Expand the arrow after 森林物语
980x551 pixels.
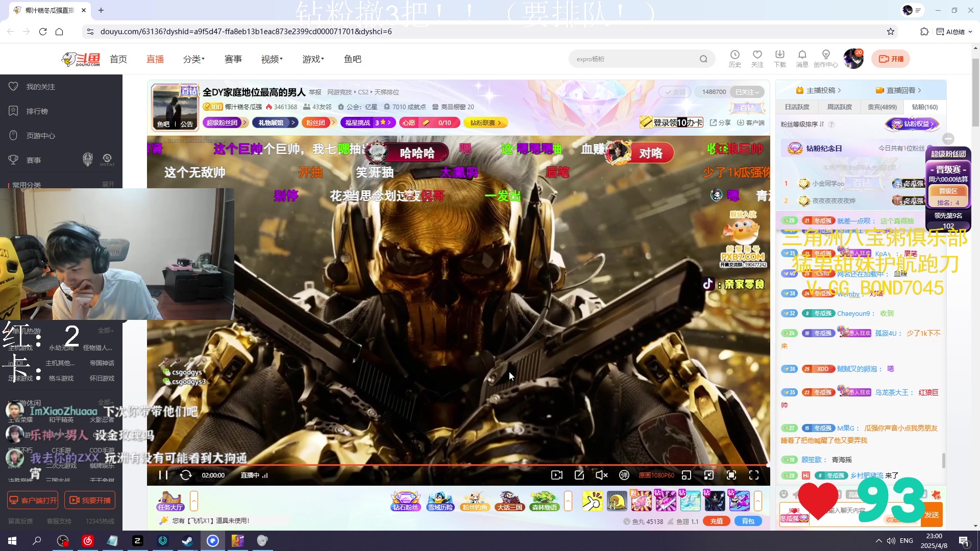[x=568, y=501]
